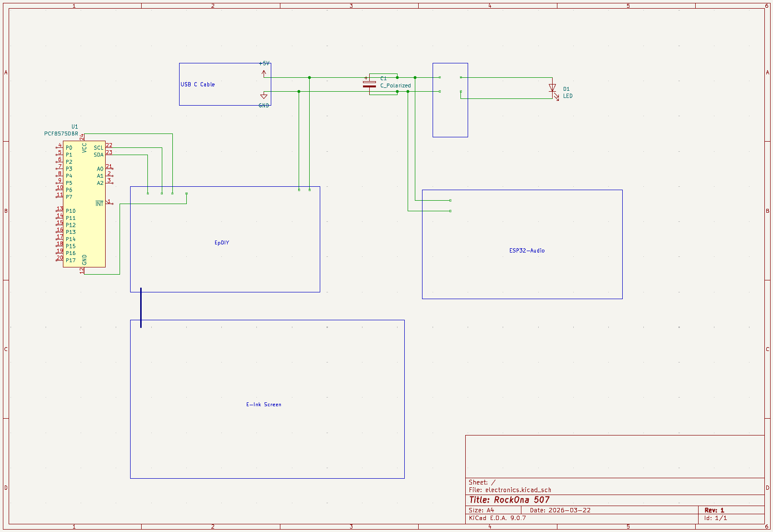Click the SCL pin on U1

pyautogui.click(x=98, y=148)
